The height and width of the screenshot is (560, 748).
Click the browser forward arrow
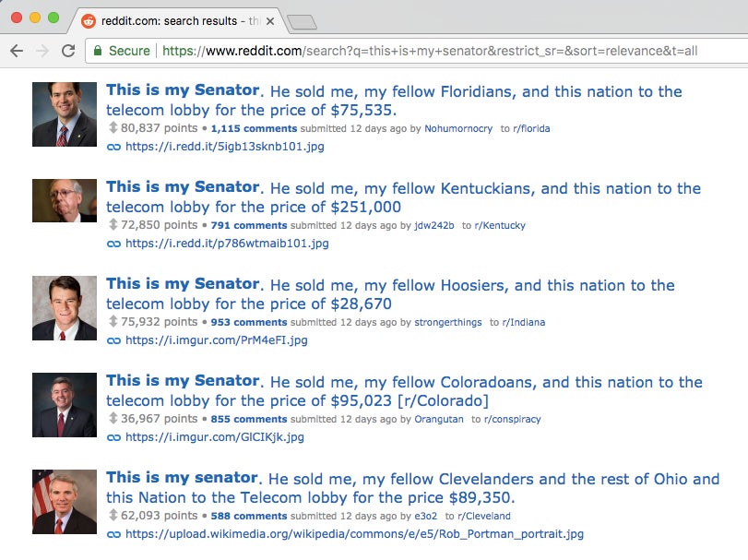42,51
